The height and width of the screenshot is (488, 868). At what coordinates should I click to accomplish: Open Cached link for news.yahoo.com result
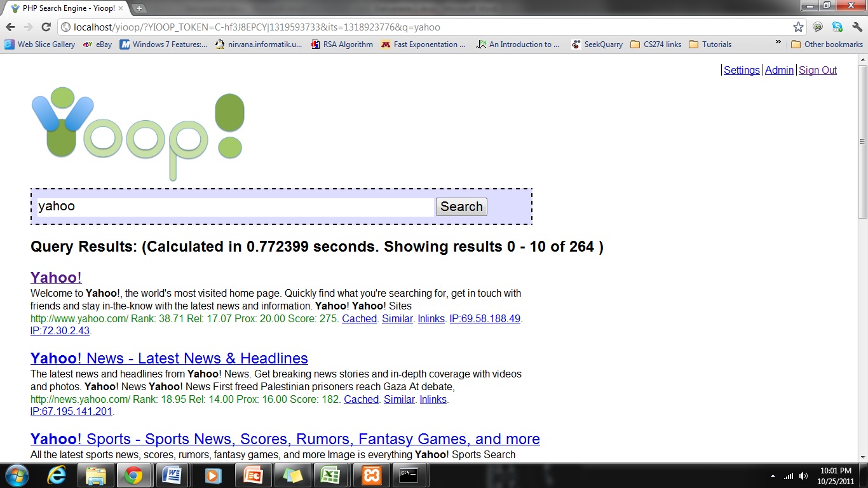361,399
